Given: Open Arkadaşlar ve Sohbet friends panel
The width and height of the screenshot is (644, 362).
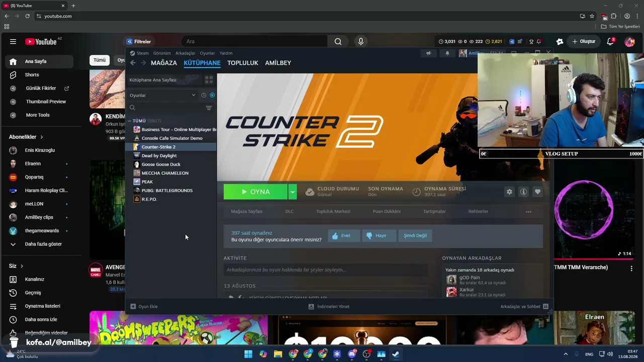Looking at the screenshot, I should click(x=524, y=307).
